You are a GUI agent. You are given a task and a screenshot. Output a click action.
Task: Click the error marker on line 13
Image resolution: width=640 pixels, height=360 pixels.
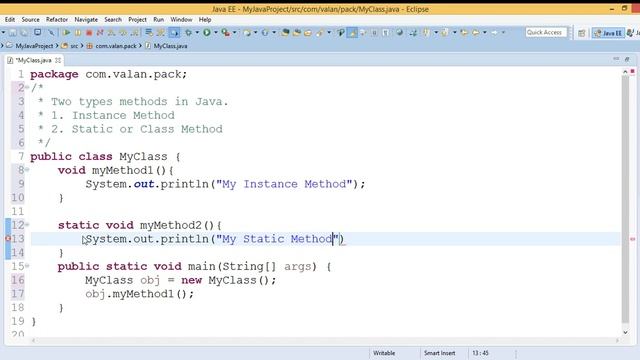8,239
